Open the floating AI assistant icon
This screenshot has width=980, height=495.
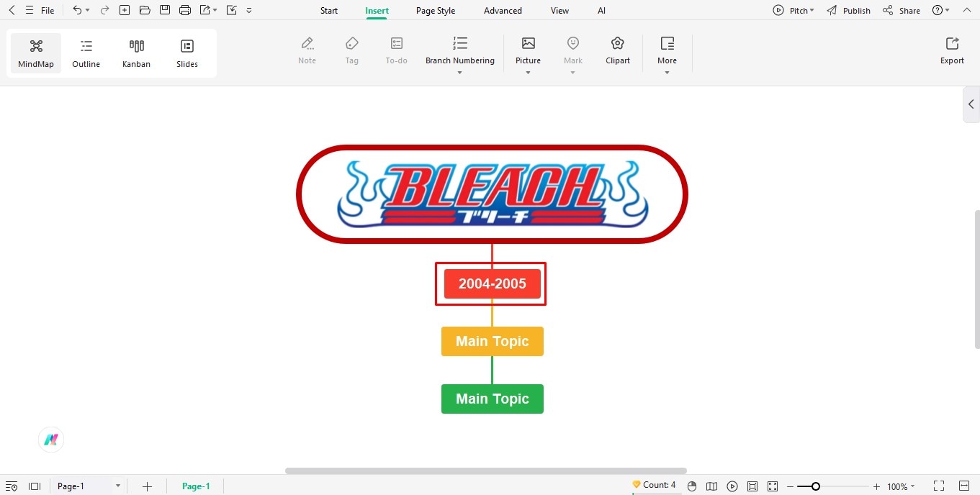tap(51, 440)
